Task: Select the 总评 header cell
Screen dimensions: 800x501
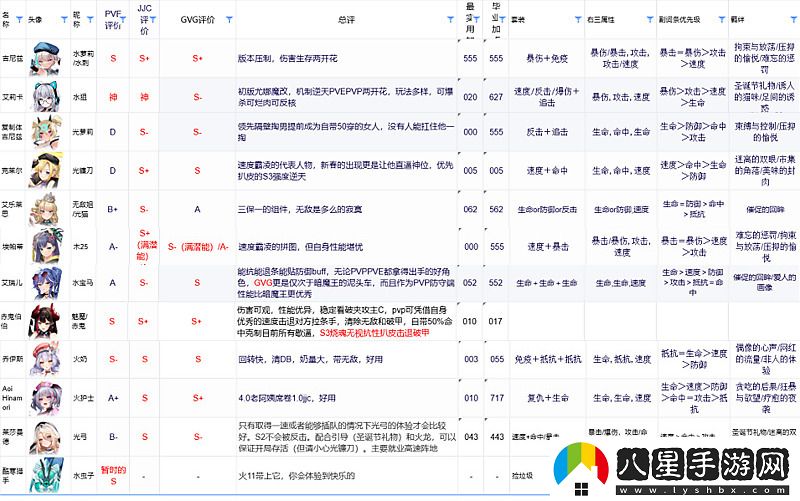Action: [346, 20]
